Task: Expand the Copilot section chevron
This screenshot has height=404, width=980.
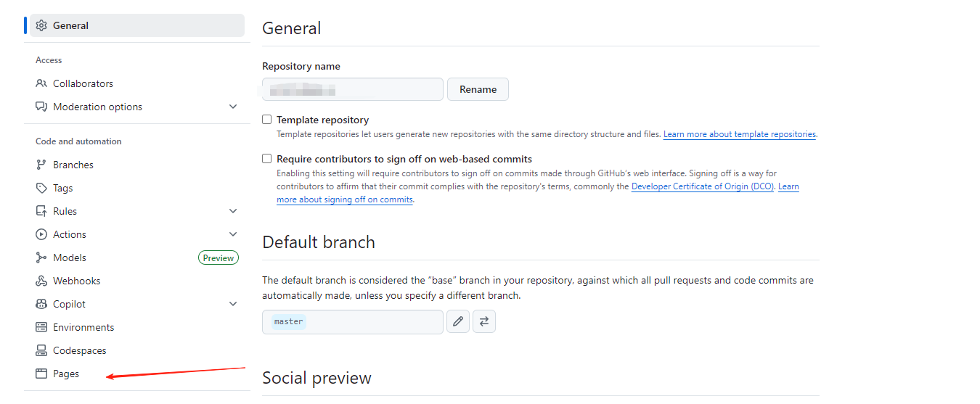Action: 233,304
